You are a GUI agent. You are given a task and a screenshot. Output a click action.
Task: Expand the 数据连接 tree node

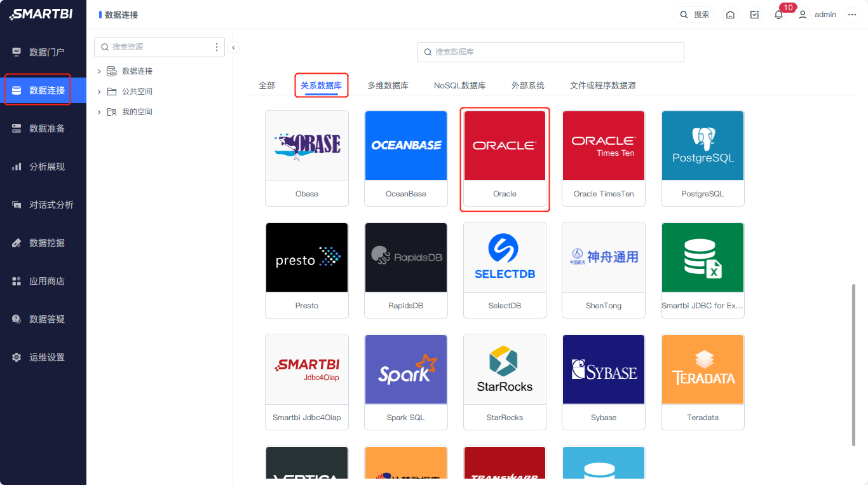[x=99, y=71]
